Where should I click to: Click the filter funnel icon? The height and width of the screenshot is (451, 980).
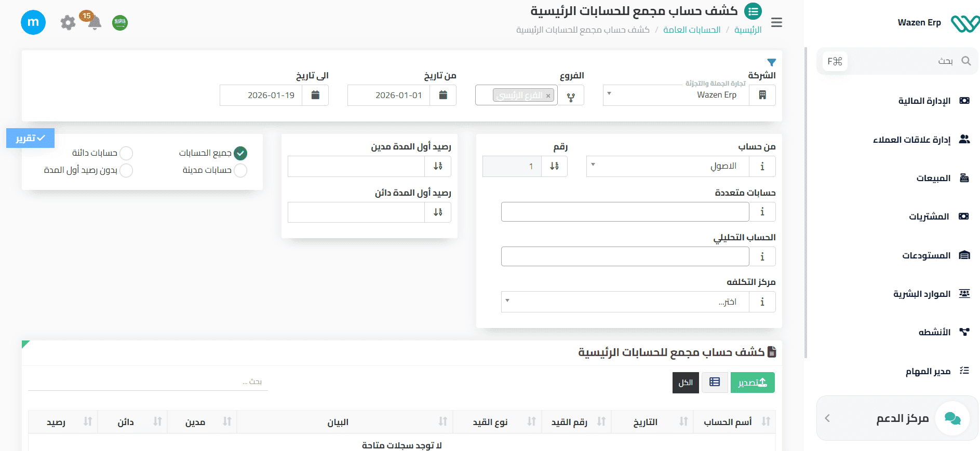(771, 62)
